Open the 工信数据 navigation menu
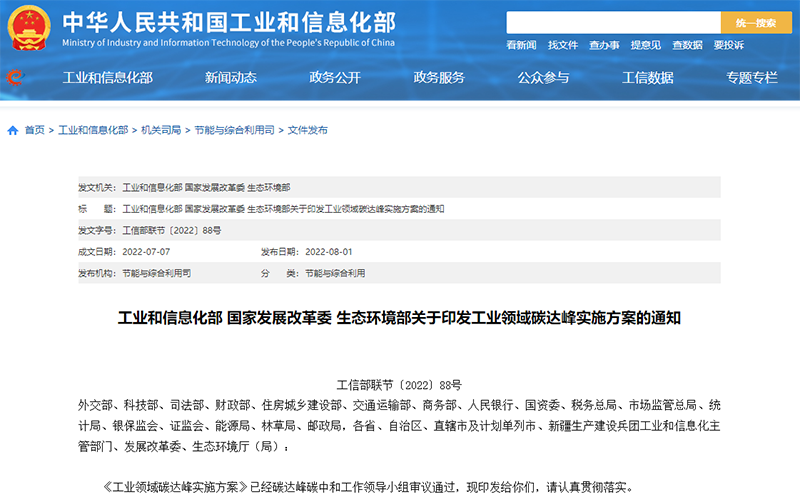Screen dimensions: 800x497 pos(647,78)
